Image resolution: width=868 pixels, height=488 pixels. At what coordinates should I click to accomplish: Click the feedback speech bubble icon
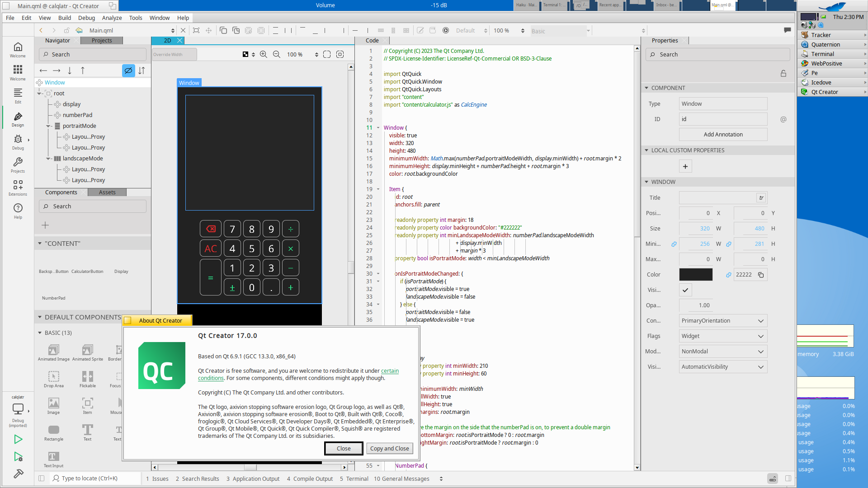(x=788, y=30)
